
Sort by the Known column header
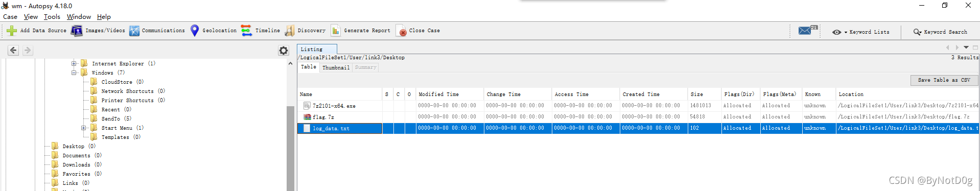[819, 94]
